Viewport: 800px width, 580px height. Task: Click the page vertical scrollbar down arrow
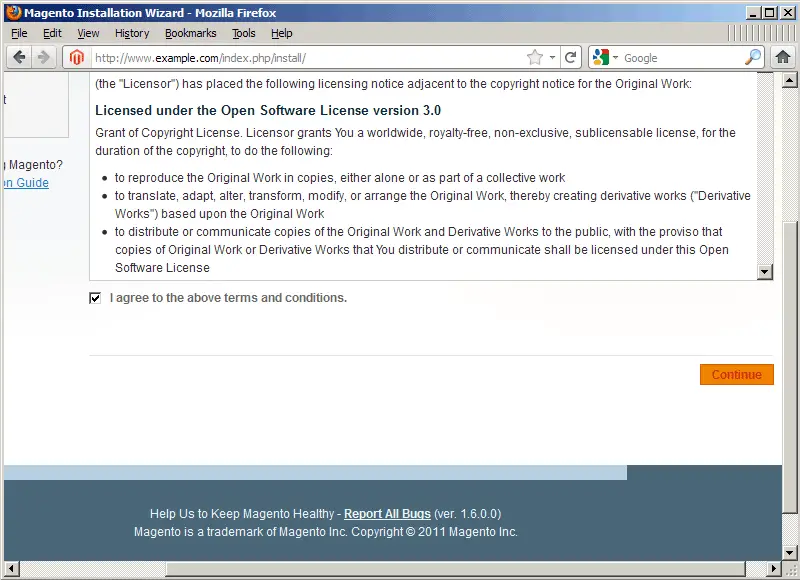click(x=790, y=552)
